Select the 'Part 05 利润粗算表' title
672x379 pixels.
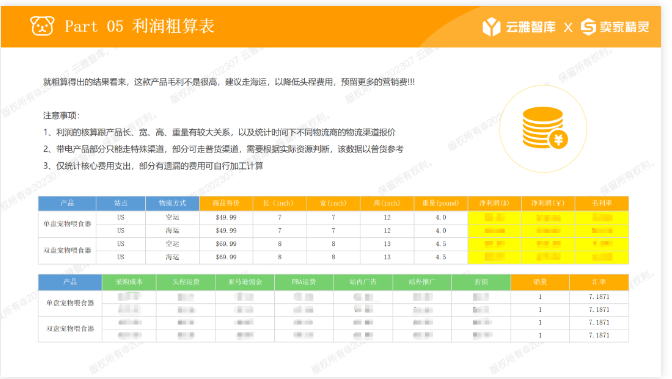tap(139, 26)
